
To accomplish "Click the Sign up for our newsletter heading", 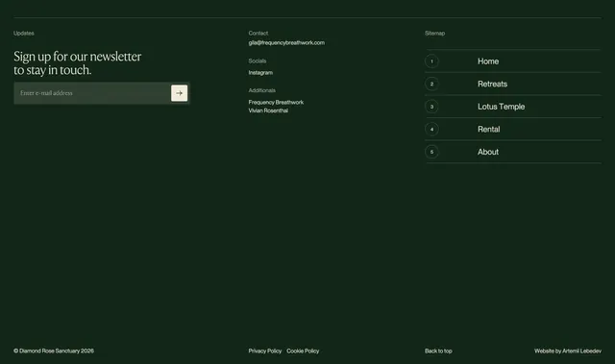I will [77, 63].
